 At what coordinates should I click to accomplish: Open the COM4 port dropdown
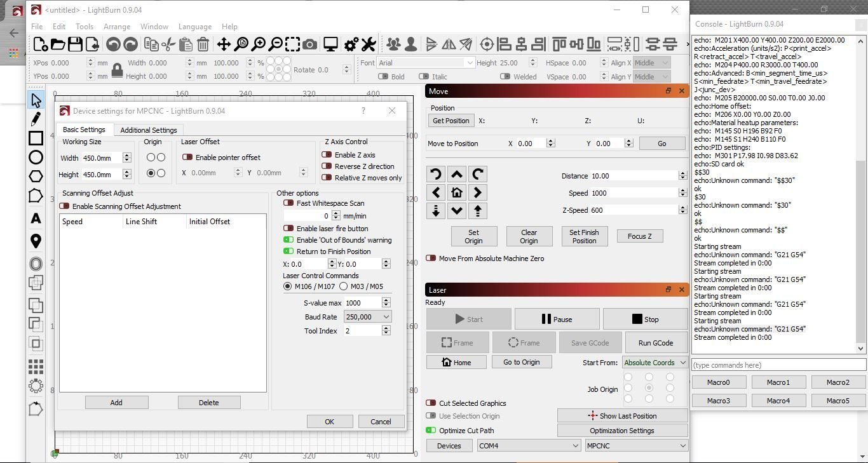click(529, 446)
